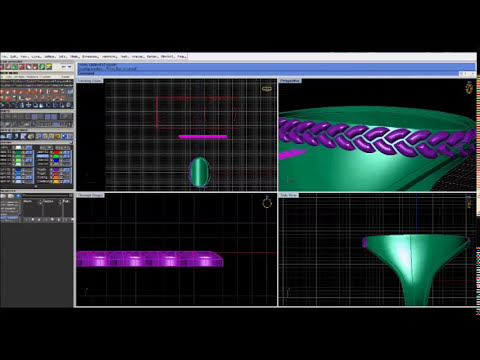Pick the red layer color swatch
This screenshot has height=360, width=480.
pyautogui.click(x=56, y=152)
